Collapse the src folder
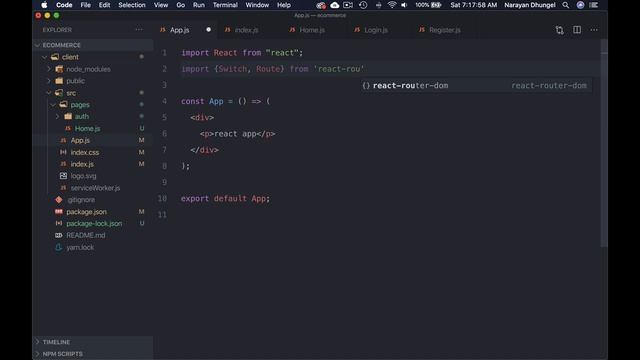640x360 pixels. [49, 93]
